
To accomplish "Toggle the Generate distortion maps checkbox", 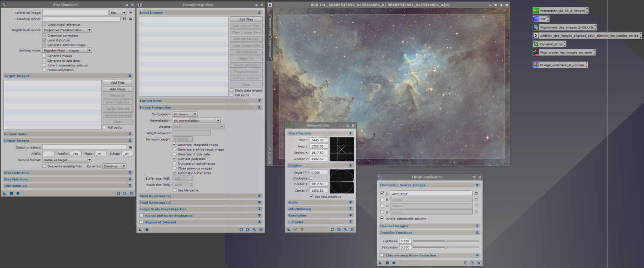I will (x=44, y=45).
